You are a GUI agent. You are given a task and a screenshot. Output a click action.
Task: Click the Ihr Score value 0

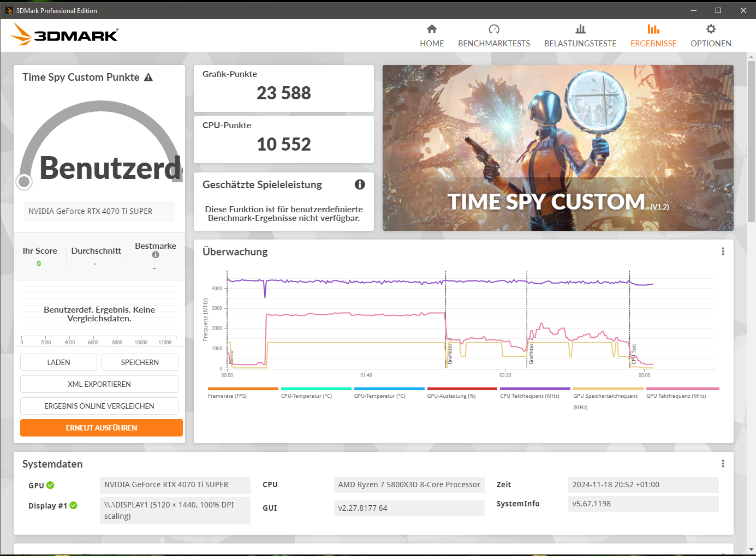click(39, 264)
